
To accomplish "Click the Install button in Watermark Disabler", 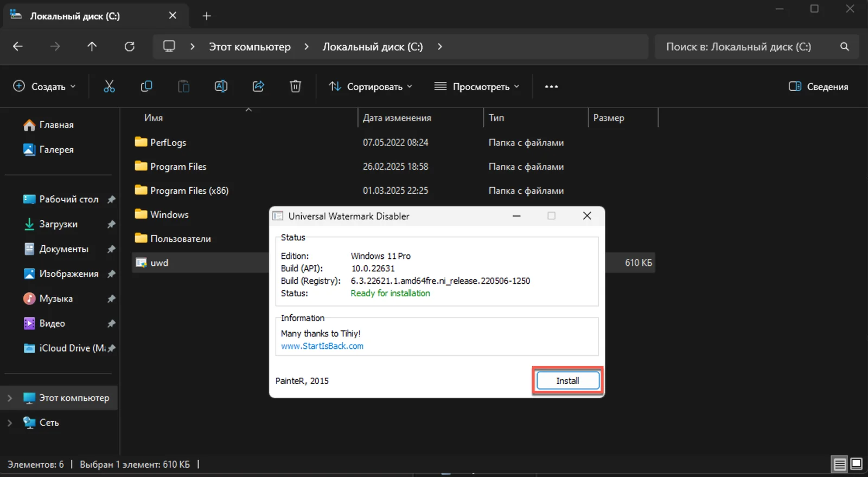I will tap(567, 380).
